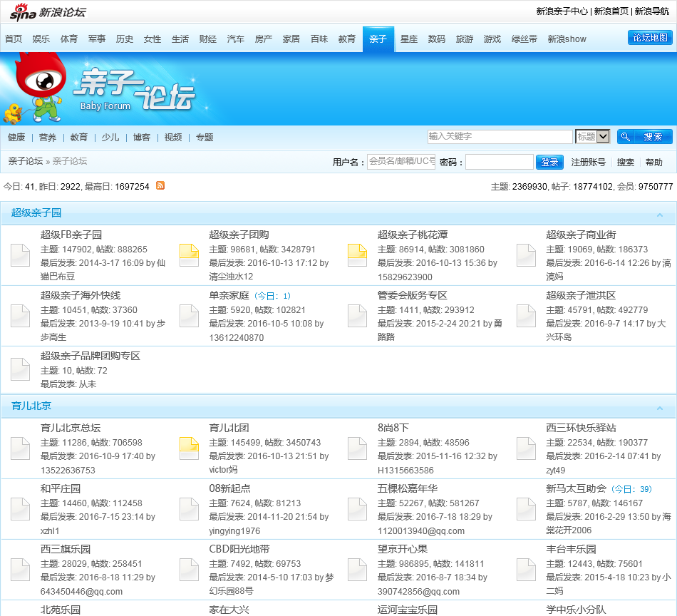Open the 清尘浊水12 poster link
This screenshot has height=616, width=677.
click(x=231, y=277)
